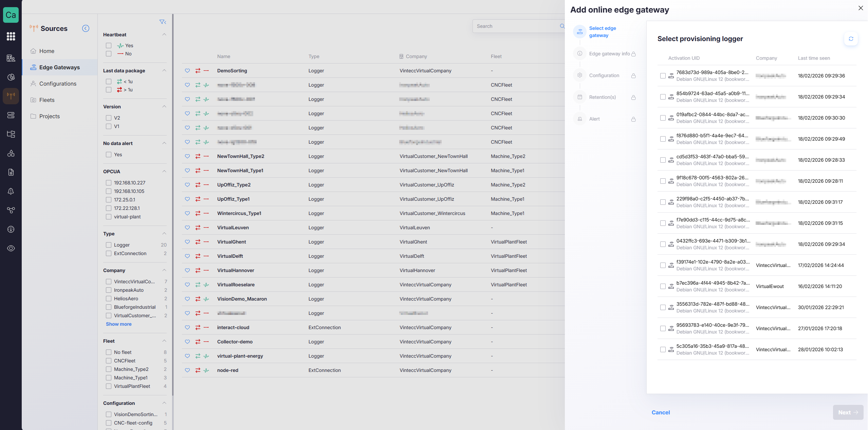Click the Edge gateway info step icon
The height and width of the screenshot is (430, 868).
click(580, 54)
